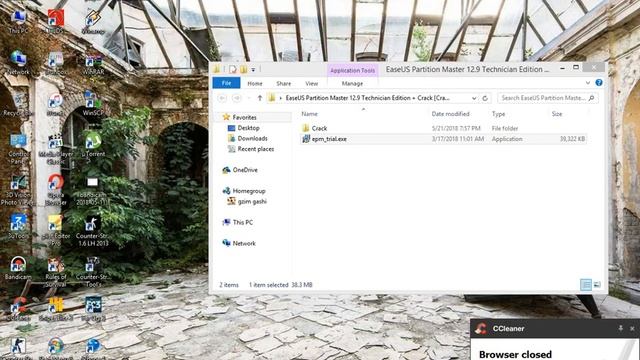Viewport: 640px width, 360px height.
Task: Sort files by Date modified column
Action: coord(451,114)
